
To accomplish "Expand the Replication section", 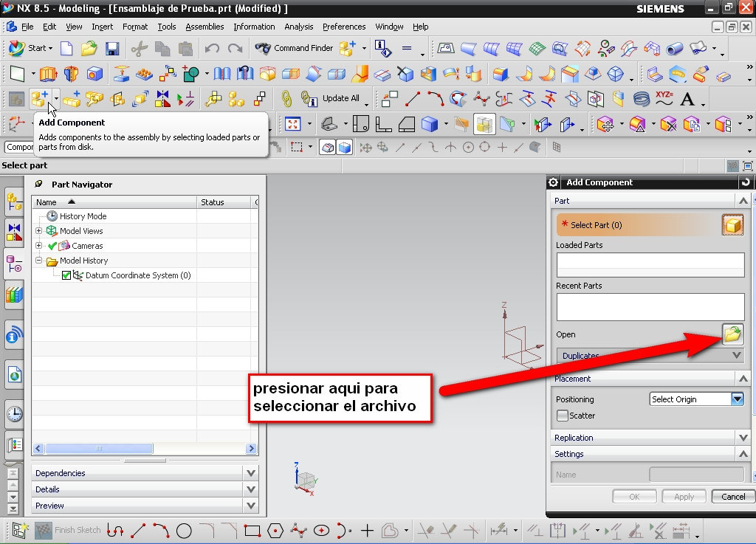I will click(x=743, y=438).
